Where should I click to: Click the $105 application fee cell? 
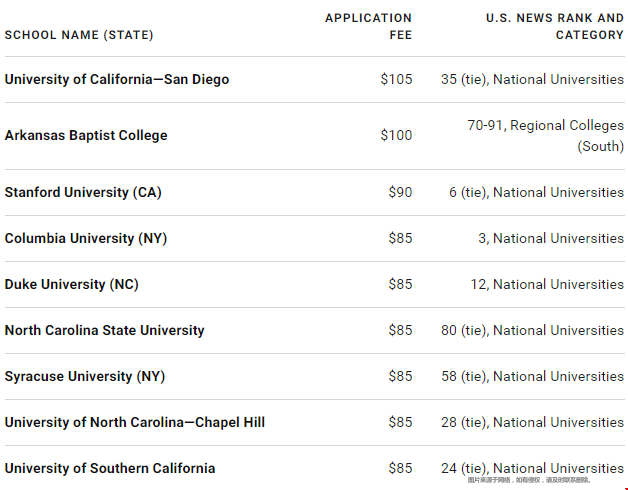tap(396, 79)
